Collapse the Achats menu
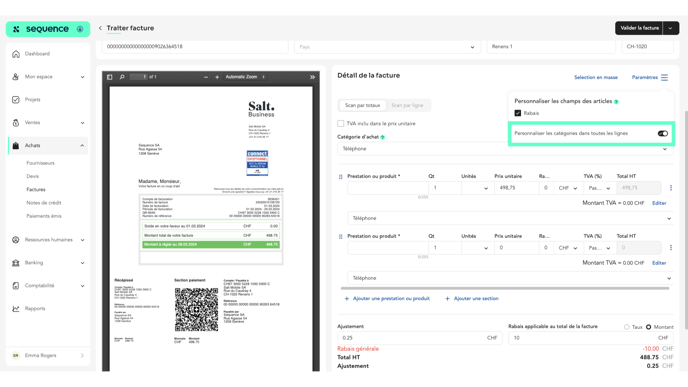Image resolution: width=688 pixels, height=387 pixels. click(82, 146)
